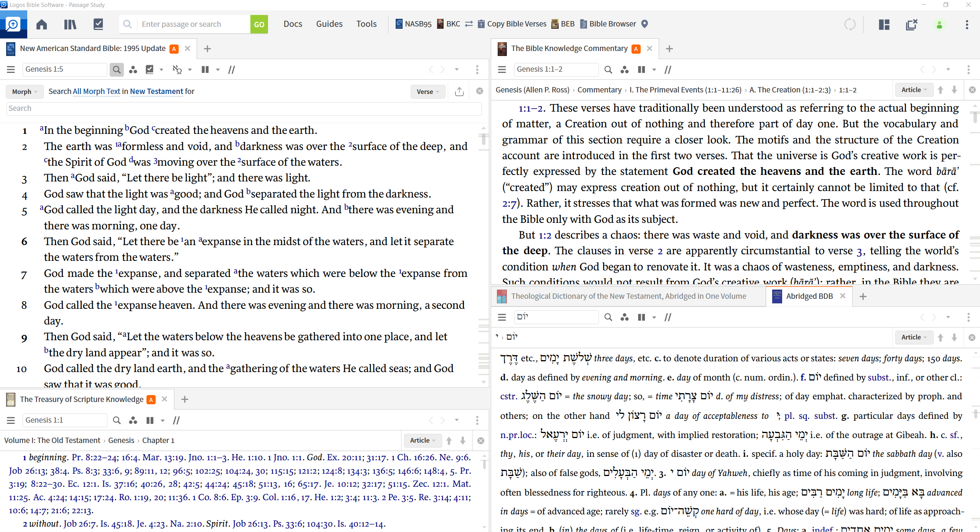Screen dimensions: 980x532
Task: Close the inline search bar in NASB panel
Action: point(480,91)
